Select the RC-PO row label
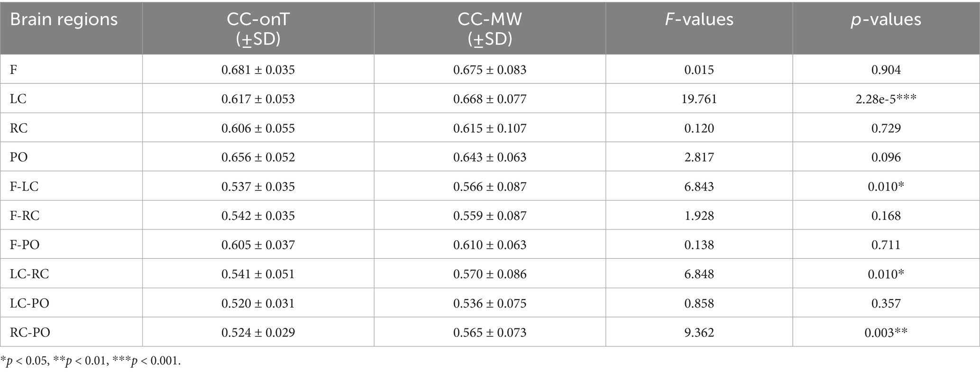 [x=30, y=332]
